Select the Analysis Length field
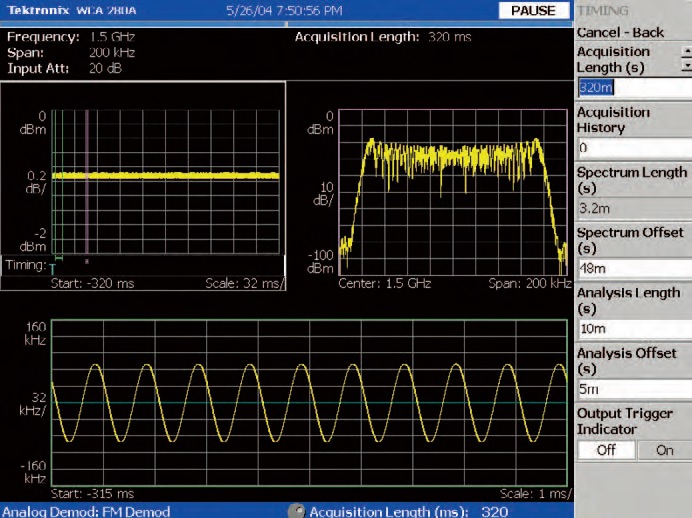692x518 pixels. point(633,328)
